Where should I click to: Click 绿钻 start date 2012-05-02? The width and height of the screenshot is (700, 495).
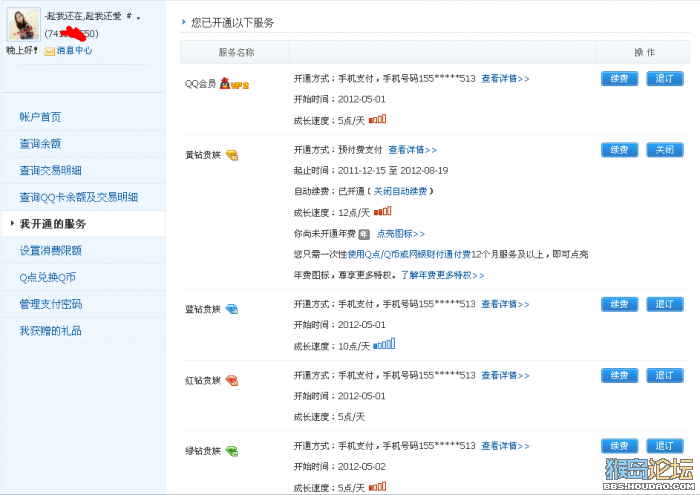[362, 466]
